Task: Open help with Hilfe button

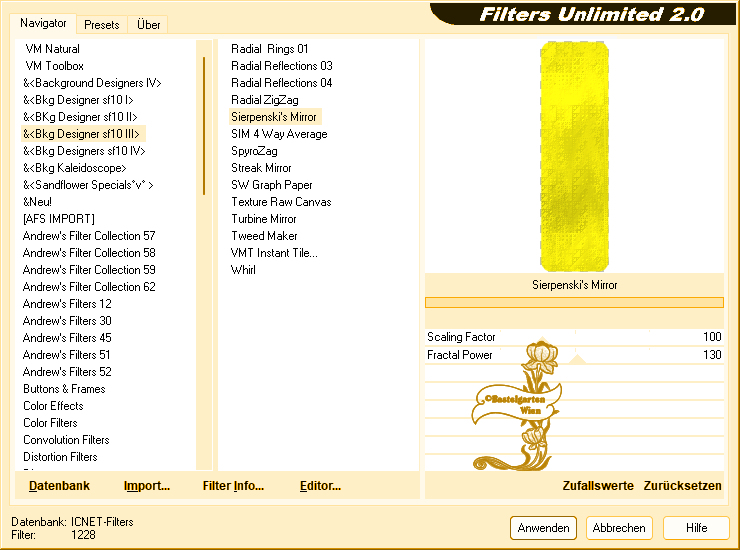Action: (x=696, y=528)
